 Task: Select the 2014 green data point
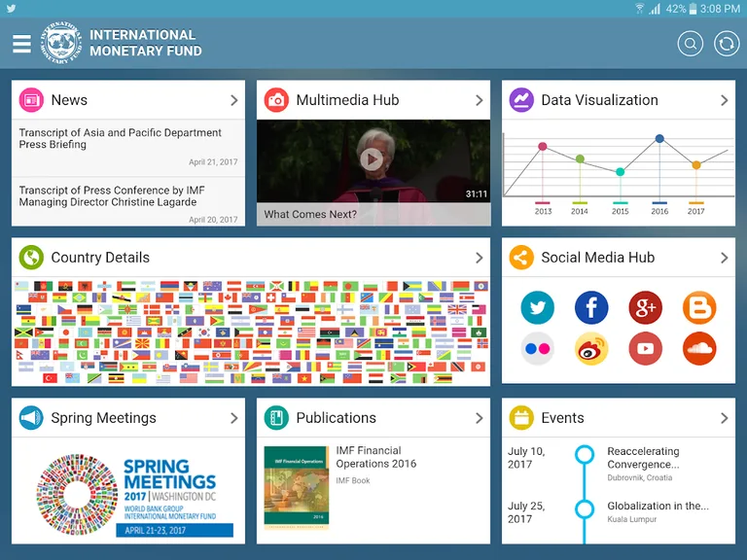tap(580, 158)
